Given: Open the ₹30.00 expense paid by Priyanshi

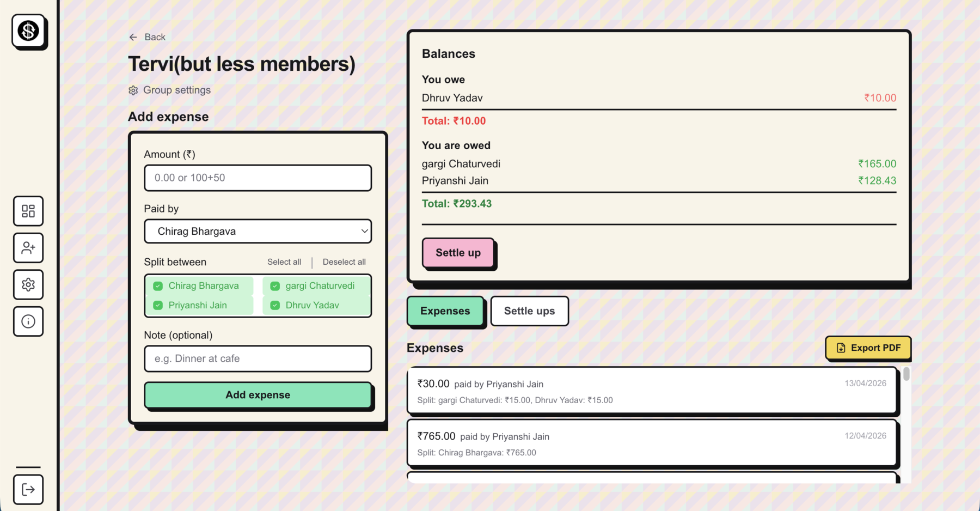Looking at the screenshot, I should [x=652, y=391].
